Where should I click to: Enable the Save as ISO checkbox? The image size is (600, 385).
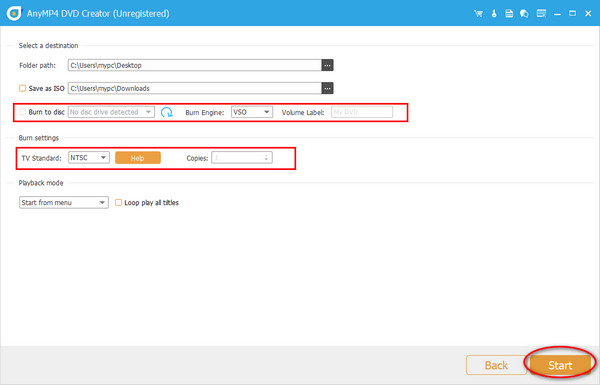pos(23,88)
